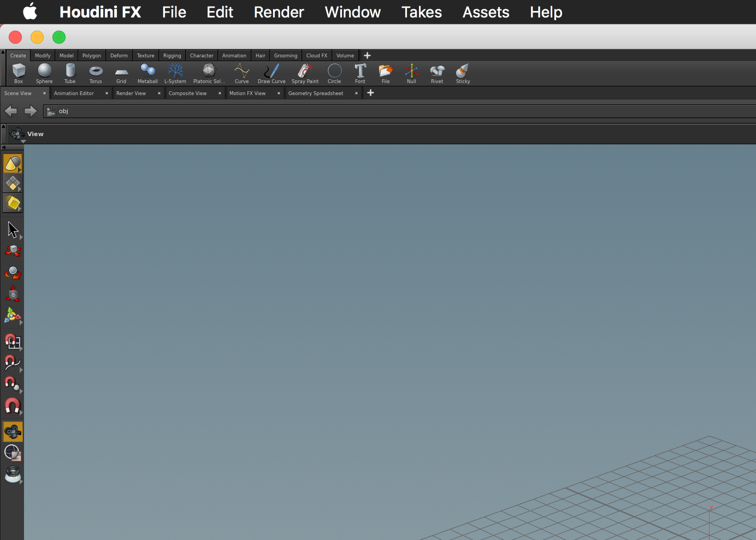Open the Model shelf tab
The height and width of the screenshot is (540, 756).
[x=67, y=55]
